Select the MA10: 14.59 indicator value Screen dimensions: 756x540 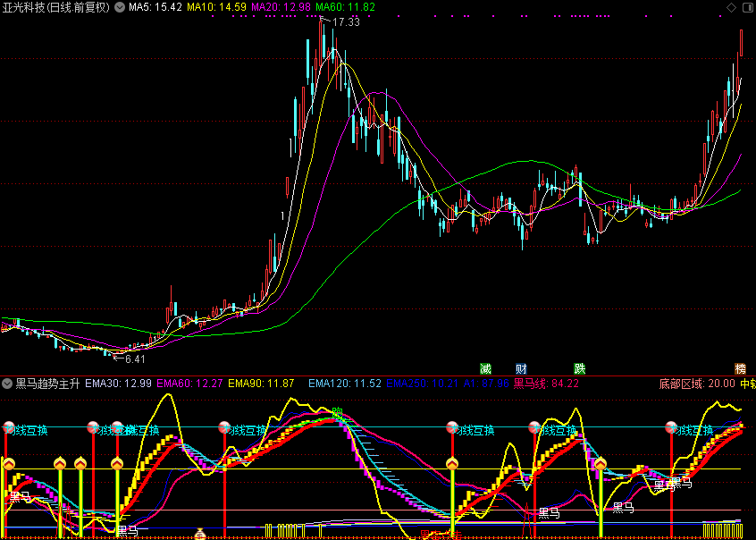pyautogui.click(x=216, y=7)
